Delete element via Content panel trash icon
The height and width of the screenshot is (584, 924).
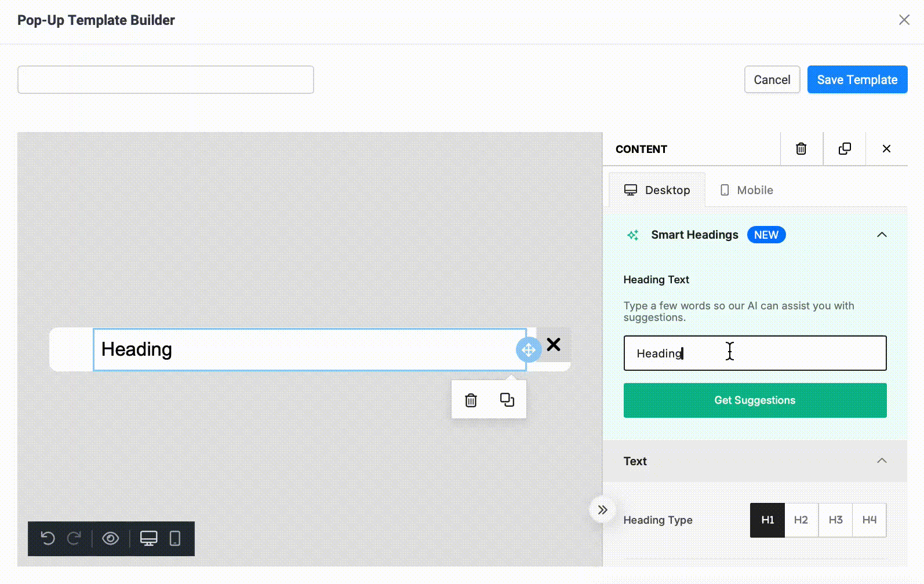801,149
